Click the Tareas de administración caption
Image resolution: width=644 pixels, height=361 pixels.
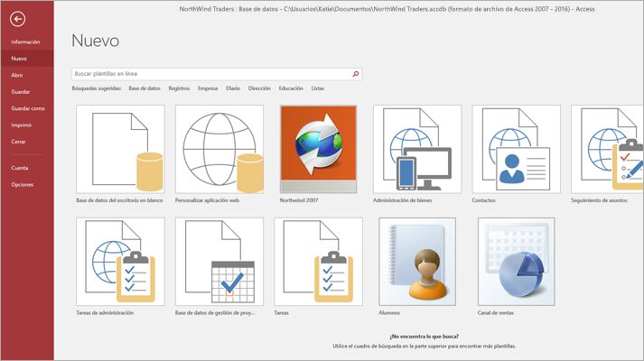pyautogui.click(x=105, y=312)
